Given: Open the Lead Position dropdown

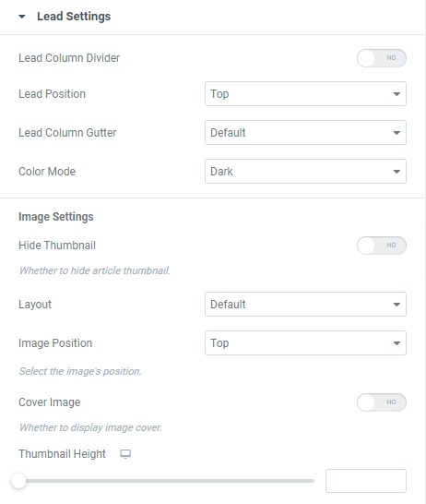Looking at the screenshot, I should click(305, 94).
